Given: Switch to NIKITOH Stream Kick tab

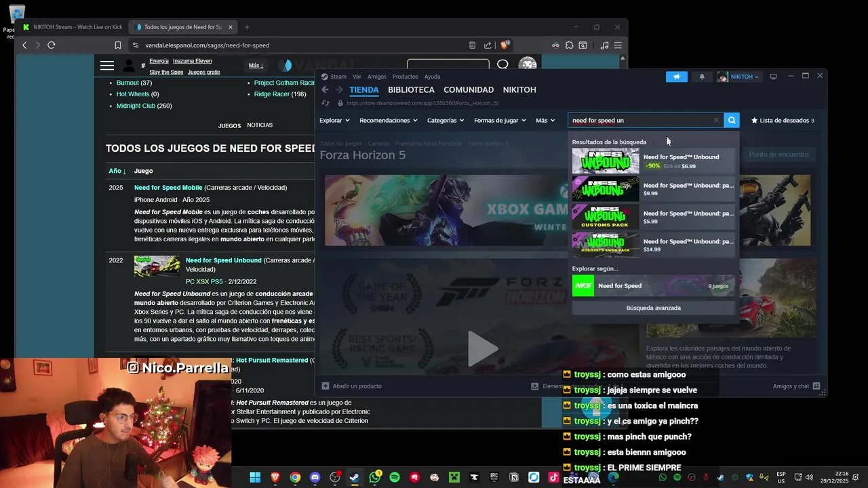Looking at the screenshot, I should click(72, 27).
